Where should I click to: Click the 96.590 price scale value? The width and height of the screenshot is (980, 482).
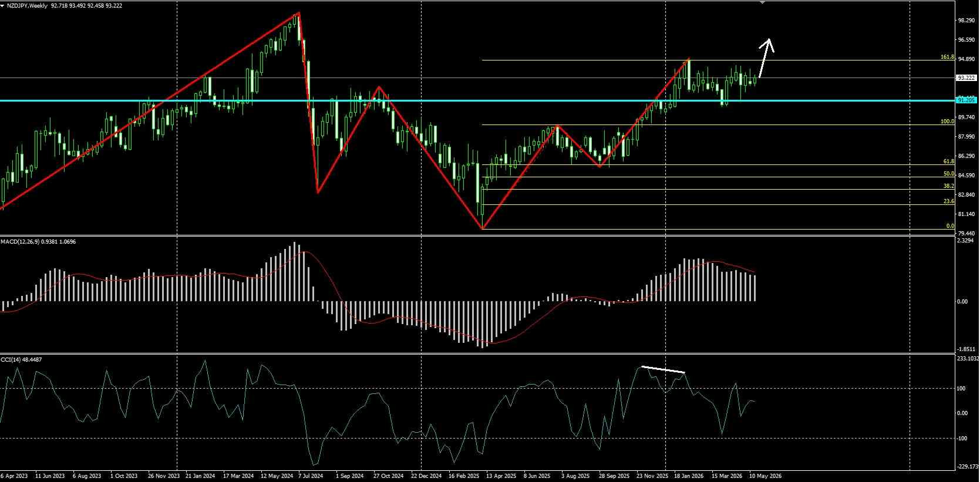click(966, 40)
